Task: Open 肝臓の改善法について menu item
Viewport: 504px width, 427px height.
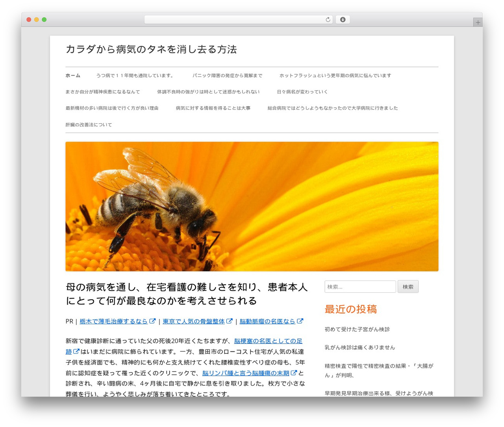Action: click(x=89, y=124)
